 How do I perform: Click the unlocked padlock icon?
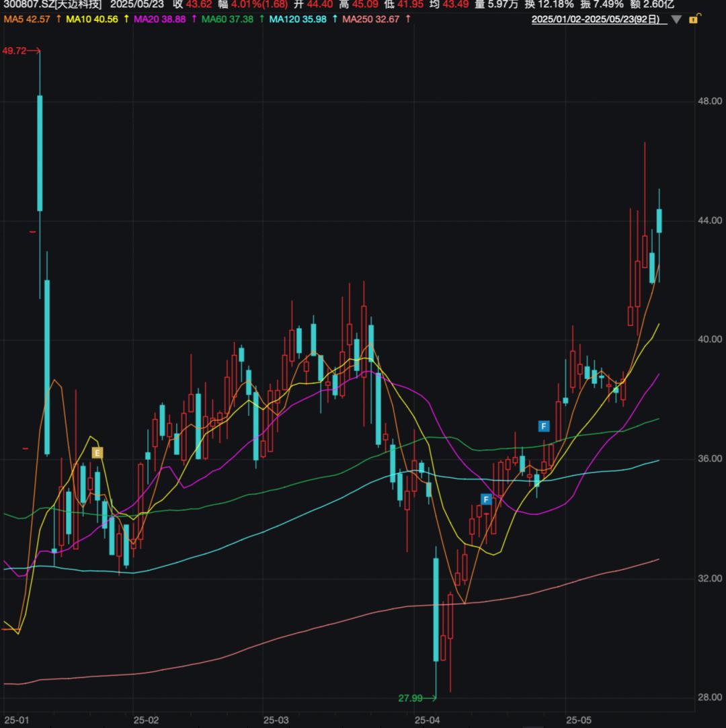pyautogui.click(x=694, y=19)
